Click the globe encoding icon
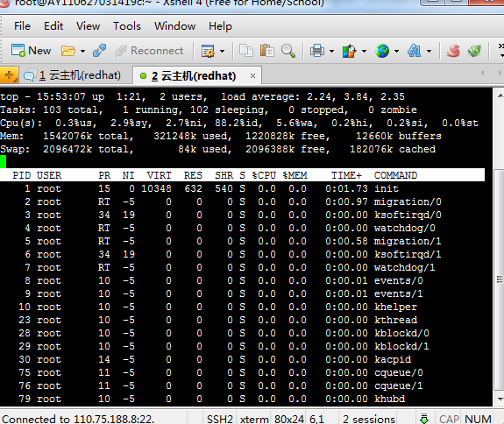Image resolution: width=504 pixels, height=424 pixels. [x=382, y=51]
